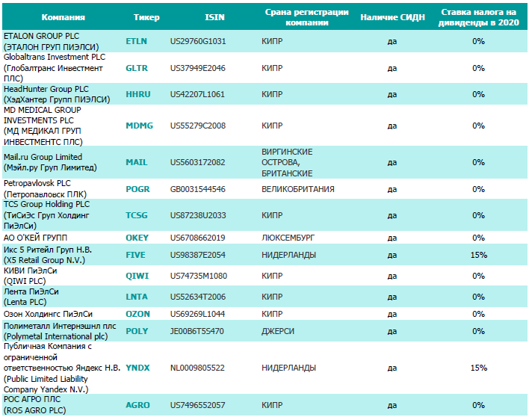Open the POLY ticker link
The height and width of the screenshot is (420, 529).
pos(137,331)
